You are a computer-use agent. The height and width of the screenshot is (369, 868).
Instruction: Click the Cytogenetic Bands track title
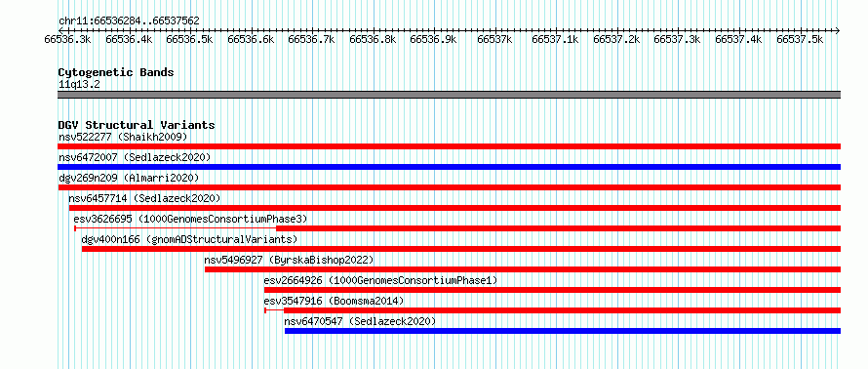(x=116, y=72)
